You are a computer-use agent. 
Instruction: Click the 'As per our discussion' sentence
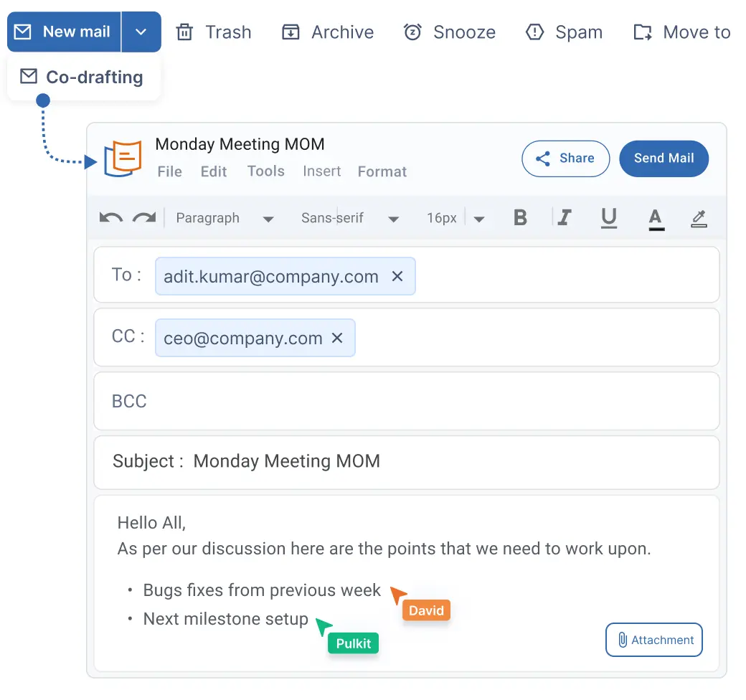tap(384, 549)
